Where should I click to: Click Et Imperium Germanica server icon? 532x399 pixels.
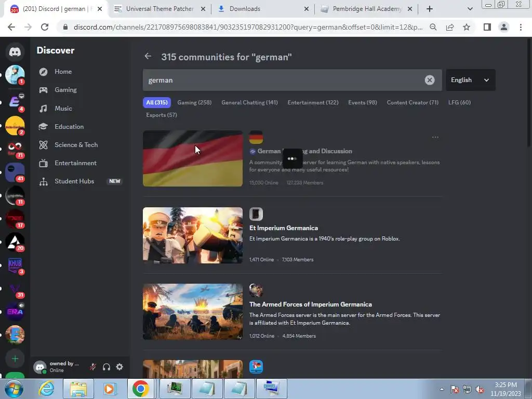(256, 214)
